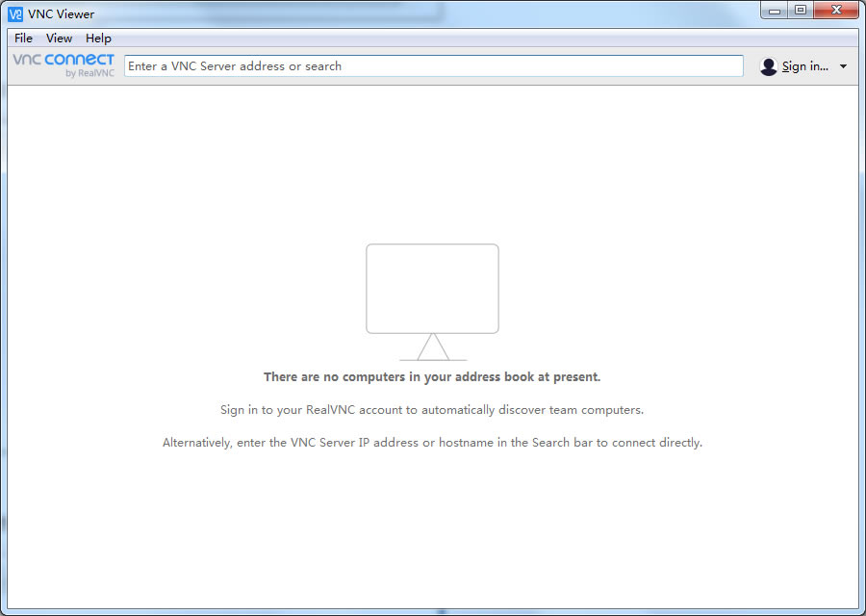The height and width of the screenshot is (616, 866).
Task: Minimize the VNC Viewer window
Action: [774, 10]
